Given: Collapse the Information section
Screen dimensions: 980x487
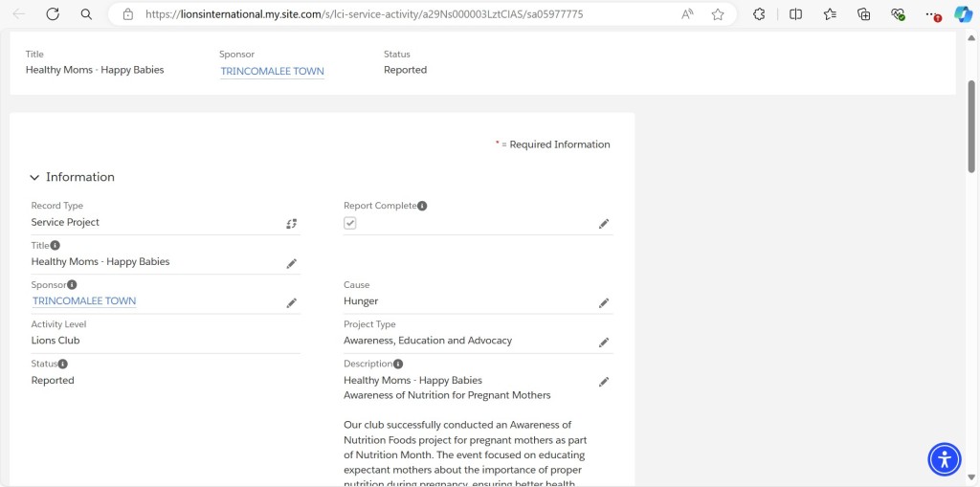Looking at the screenshot, I should click(x=34, y=178).
